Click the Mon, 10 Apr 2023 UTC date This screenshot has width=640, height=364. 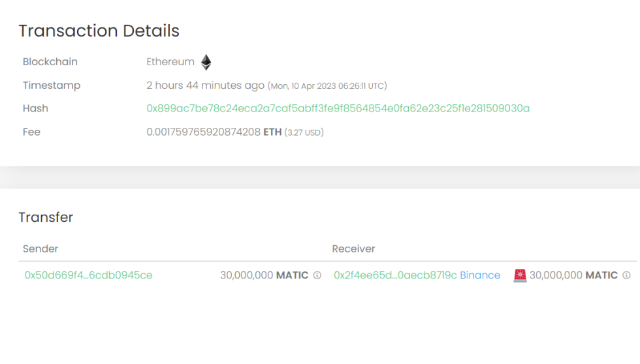pos(328,85)
